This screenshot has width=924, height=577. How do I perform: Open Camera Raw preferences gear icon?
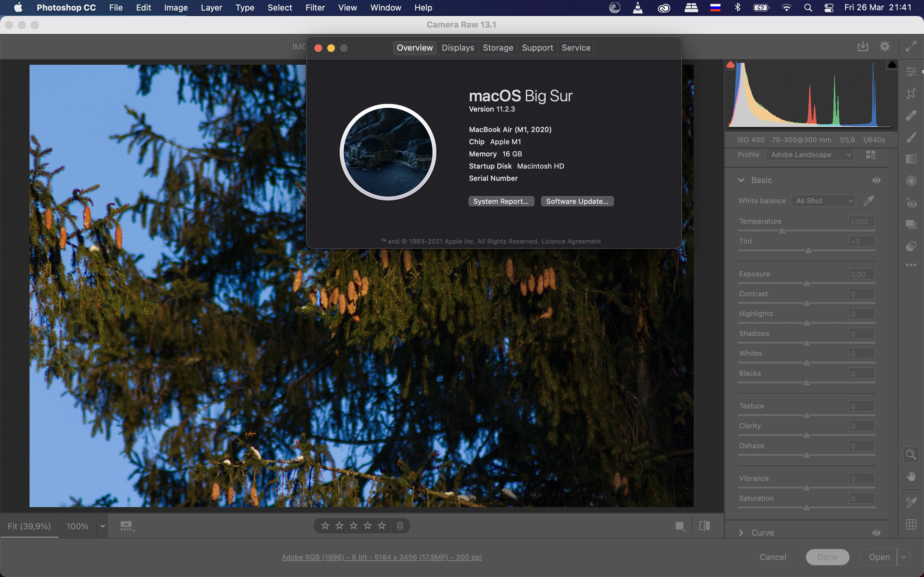pos(885,46)
